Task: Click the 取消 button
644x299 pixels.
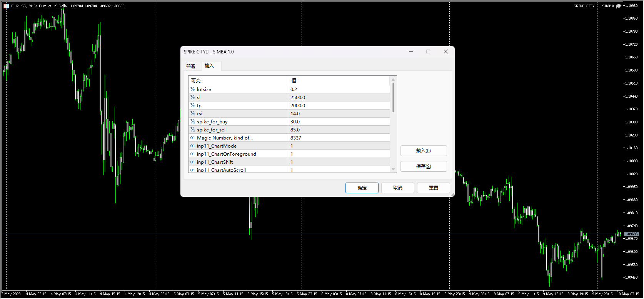Action: point(397,188)
